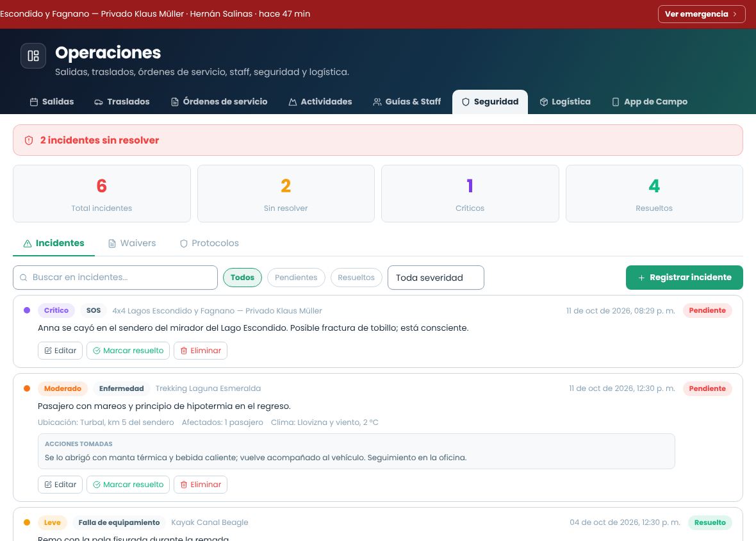Select the Seguridad tab

(x=490, y=102)
